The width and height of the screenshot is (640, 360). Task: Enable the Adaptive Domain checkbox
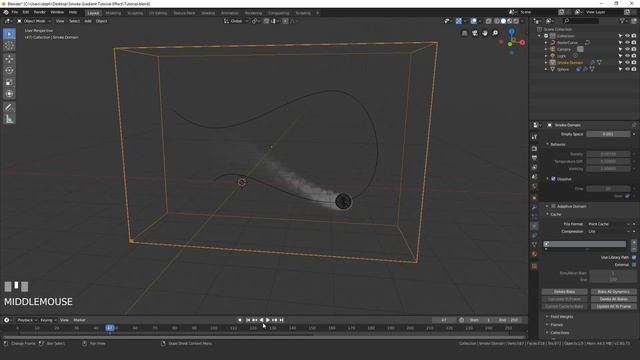tap(553, 206)
